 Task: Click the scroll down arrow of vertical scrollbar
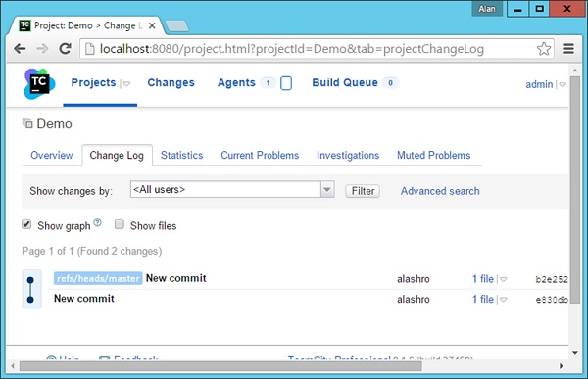(575, 352)
